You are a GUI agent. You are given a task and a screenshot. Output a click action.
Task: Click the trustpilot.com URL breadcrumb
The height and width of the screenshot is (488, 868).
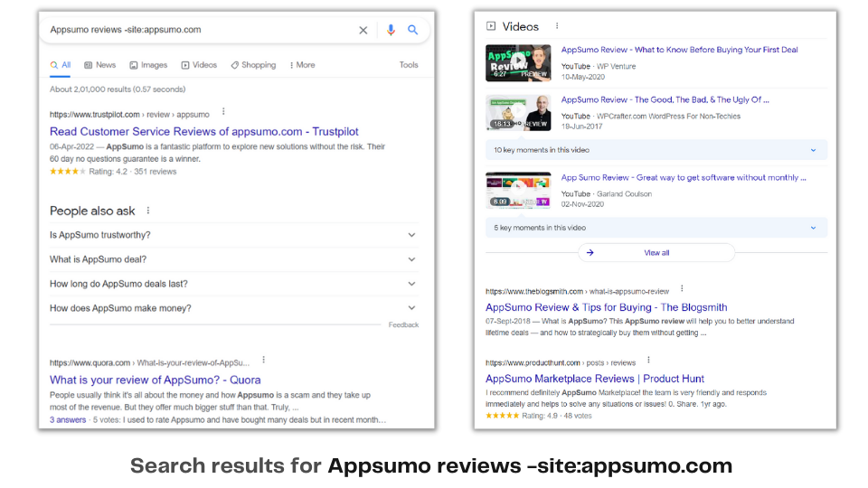coord(129,115)
